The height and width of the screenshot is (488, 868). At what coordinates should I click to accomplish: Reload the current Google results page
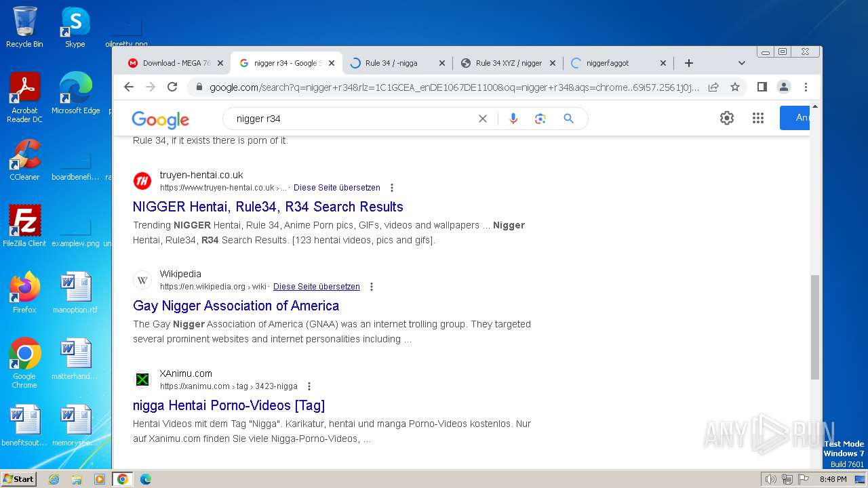tap(172, 87)
